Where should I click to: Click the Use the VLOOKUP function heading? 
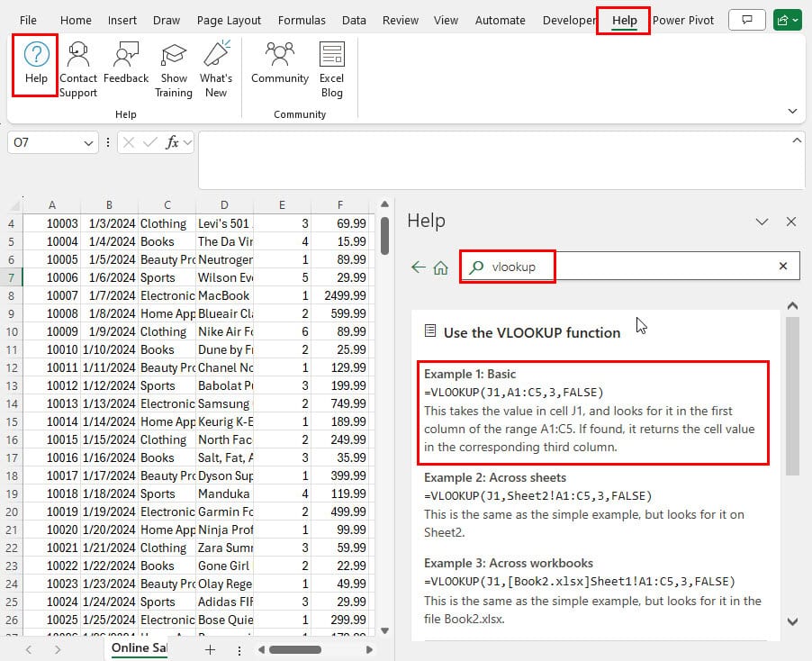click(532, 332)
